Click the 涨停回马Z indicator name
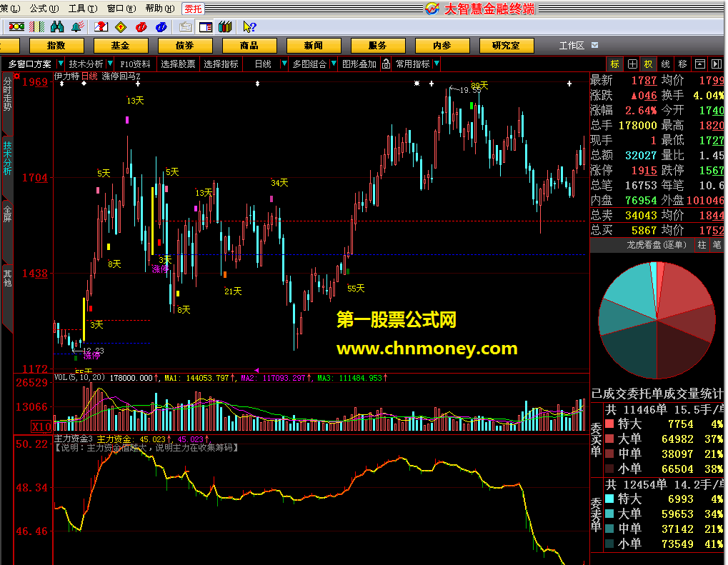The height and width of the screenshot is (565, 728). 121,76
